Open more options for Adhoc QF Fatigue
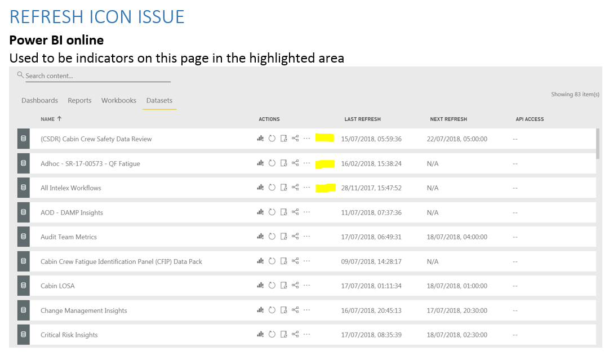 click(x=307, y=163)
